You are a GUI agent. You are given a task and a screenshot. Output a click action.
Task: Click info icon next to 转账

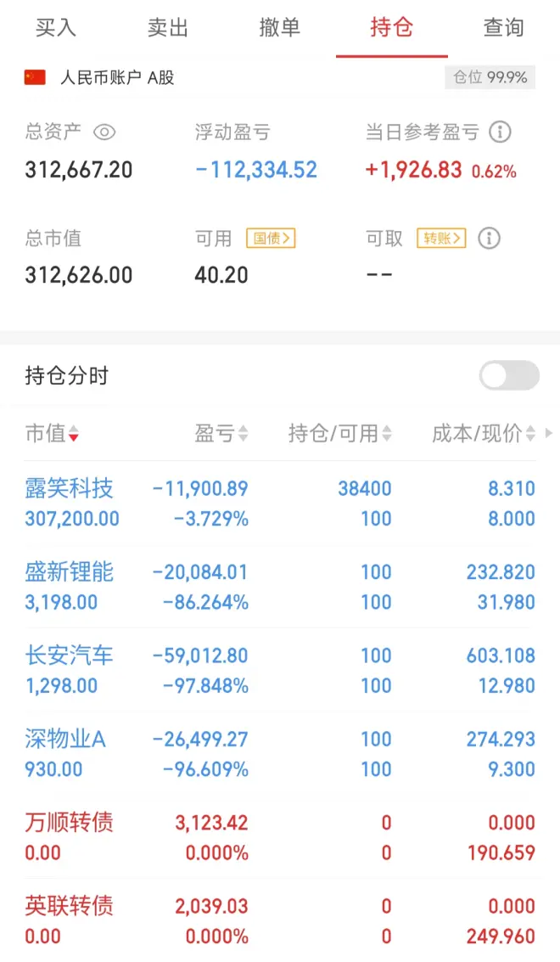[x=489, y=239]
